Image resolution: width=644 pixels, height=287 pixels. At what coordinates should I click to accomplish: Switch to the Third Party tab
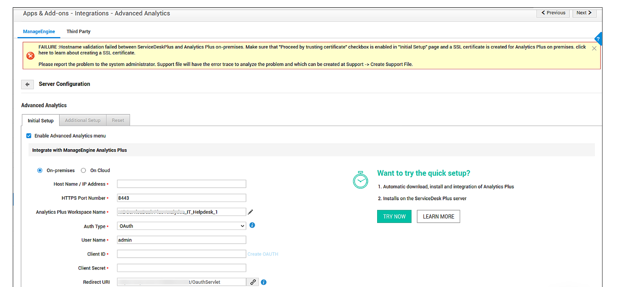coord(78,31)
